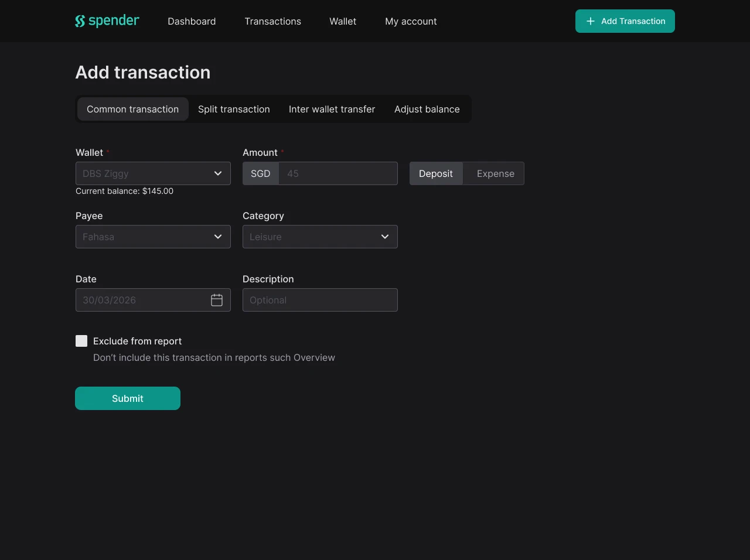Submit the transaction form
The image size is (750, 560).
pos(128,398)
